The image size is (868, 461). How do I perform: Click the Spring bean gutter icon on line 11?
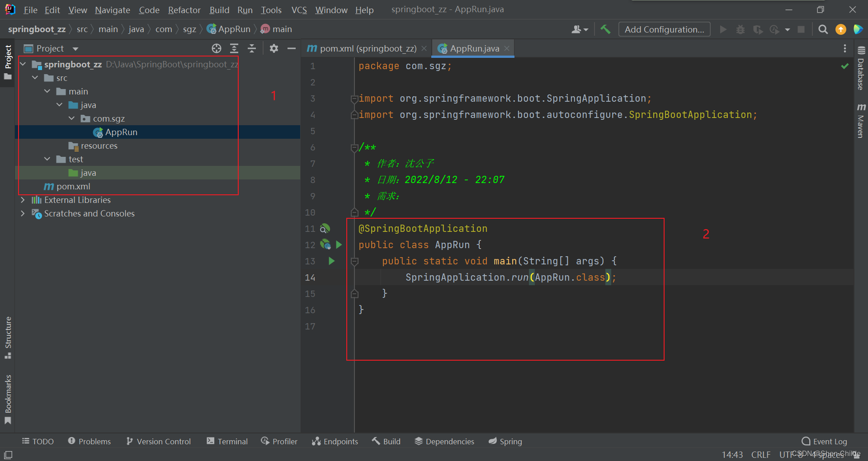click(x=325, y=229)
